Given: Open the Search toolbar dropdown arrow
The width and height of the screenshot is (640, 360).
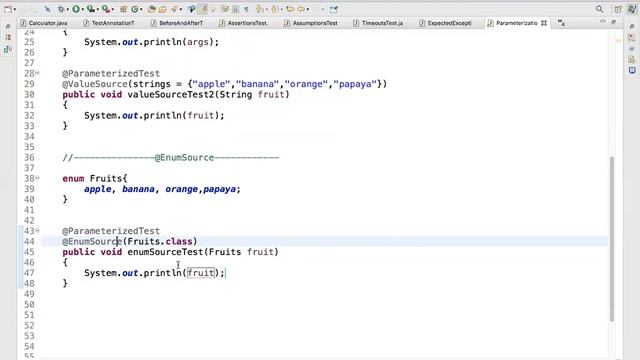Looking at the screenshot, I should [x=181, y=9].
